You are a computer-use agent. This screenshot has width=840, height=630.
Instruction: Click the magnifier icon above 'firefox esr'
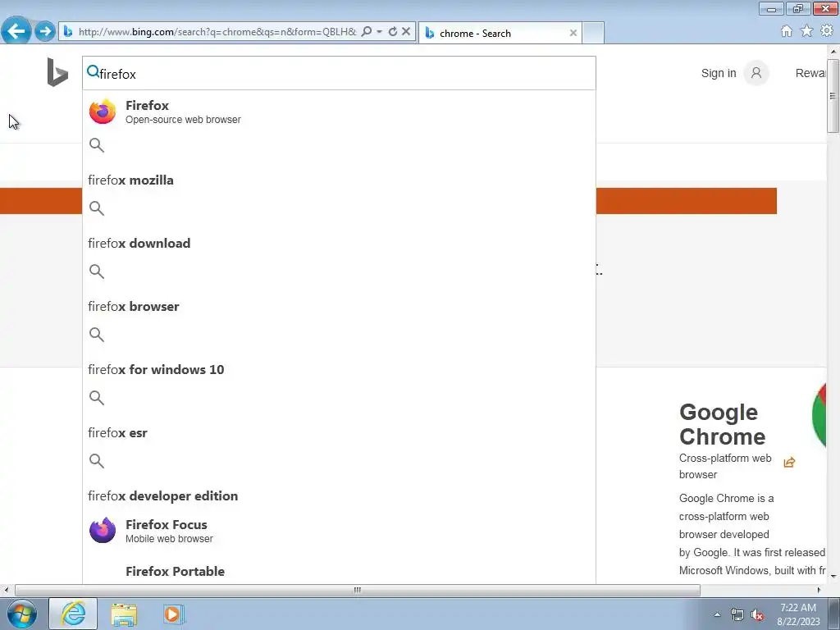point(97,398)
